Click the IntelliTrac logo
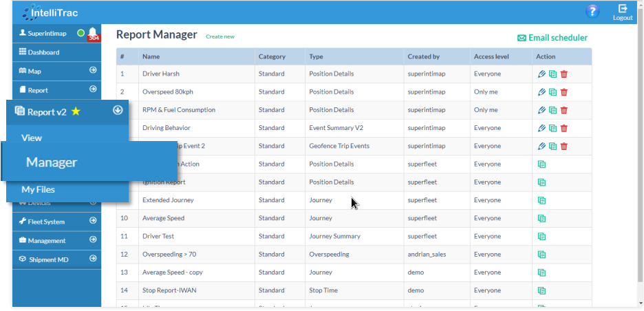The width and height of the screenshot is (644, 311). [x=50, y=12]
